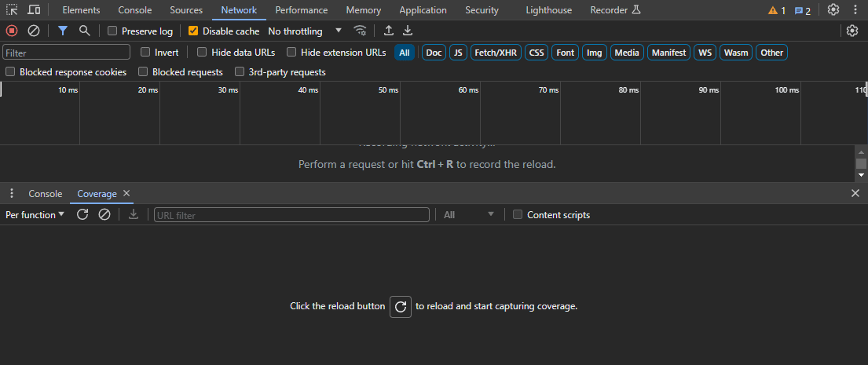Open the All coverage type filter dropdown
The image size is (868, 365).
469,214
